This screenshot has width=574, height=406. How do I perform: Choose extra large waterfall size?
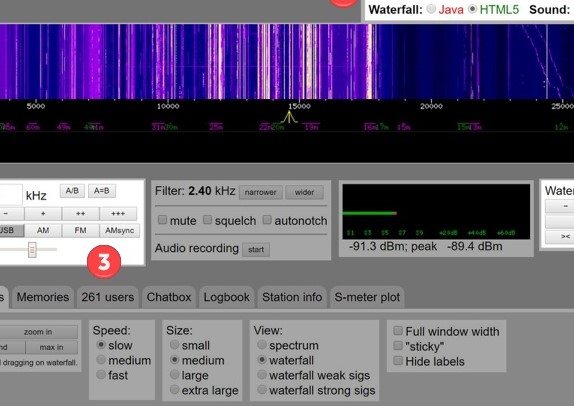pyautogui.click(x=175, y=390)
